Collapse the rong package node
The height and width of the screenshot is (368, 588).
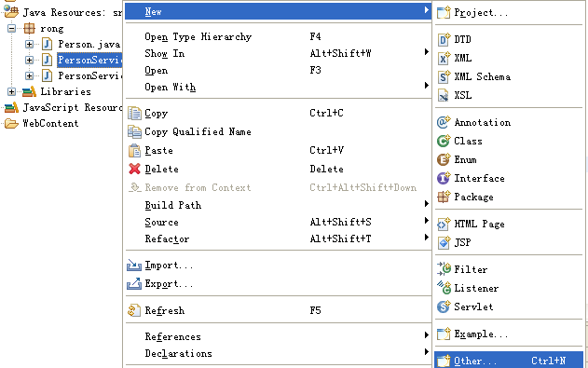pyautogui.click(x=11, y=29)
